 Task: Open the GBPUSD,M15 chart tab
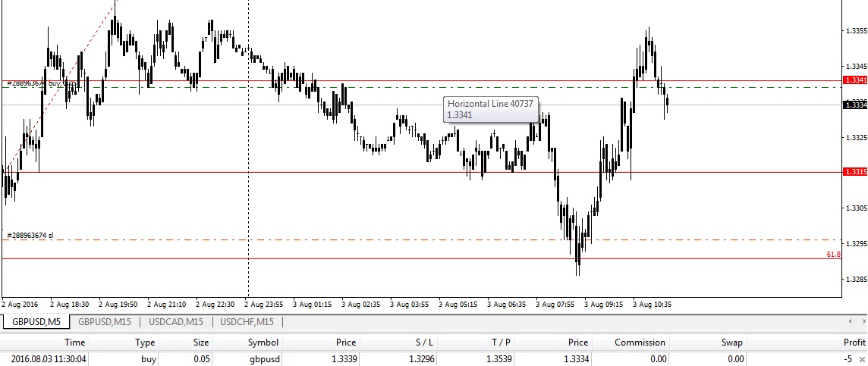coord(104,322)
